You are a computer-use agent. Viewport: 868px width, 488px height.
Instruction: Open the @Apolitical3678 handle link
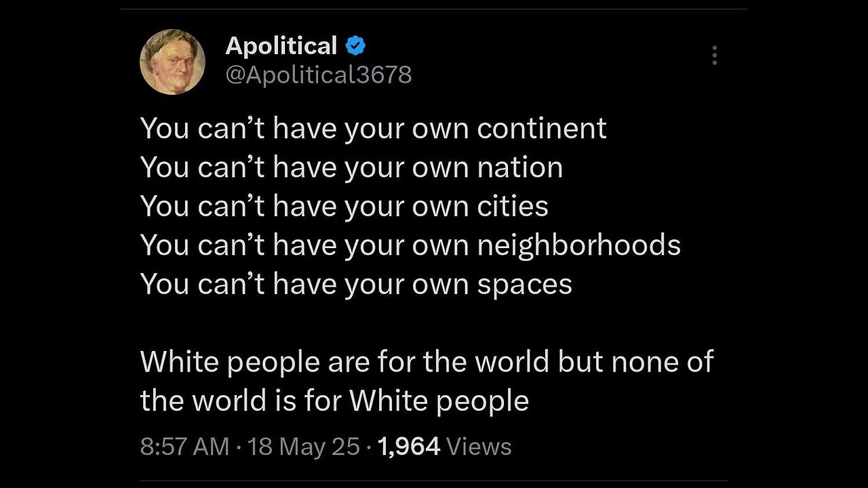[318, 74]
